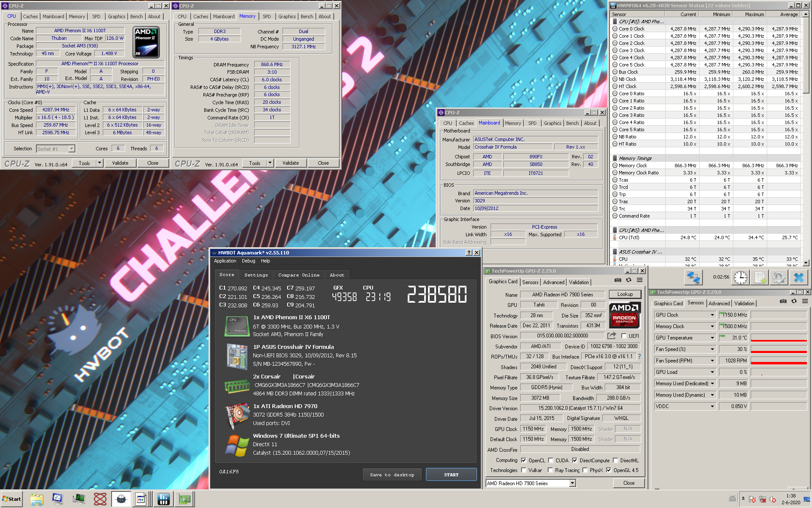Switch to SPD tab in CPU-Z Memory window
This screenshot has height=508, width=812.
point(267,17)
